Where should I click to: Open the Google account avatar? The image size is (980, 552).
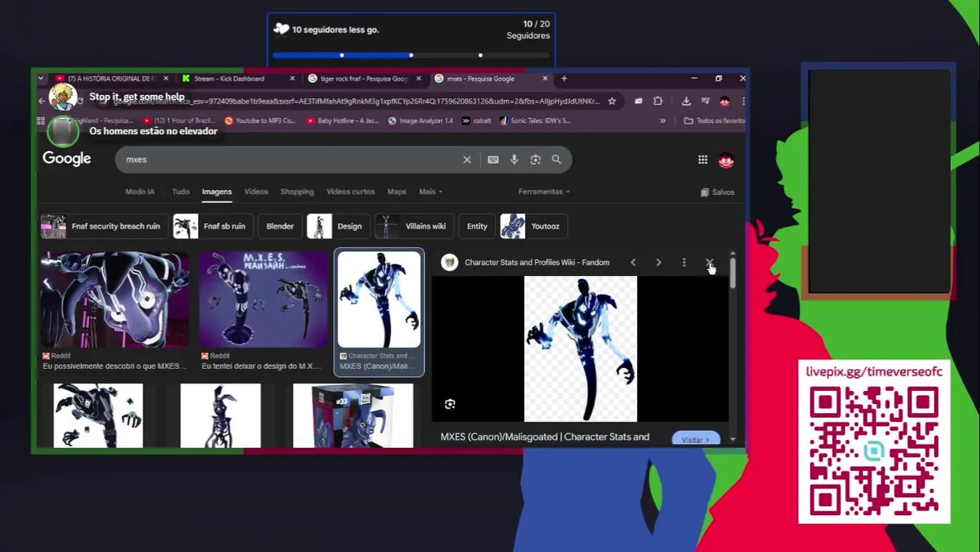pos(726,159)
